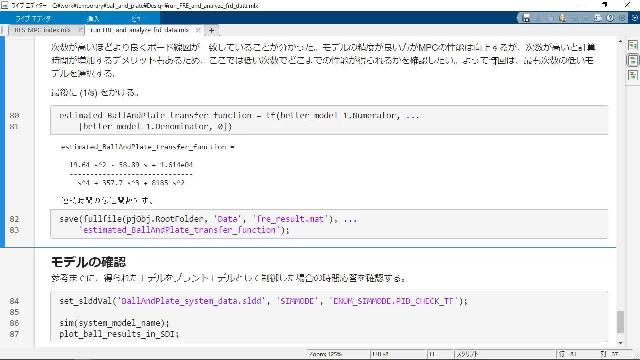Click the undock arrow in the title bar
This screenshot has height=360, width=640.
tap(605, 5)
